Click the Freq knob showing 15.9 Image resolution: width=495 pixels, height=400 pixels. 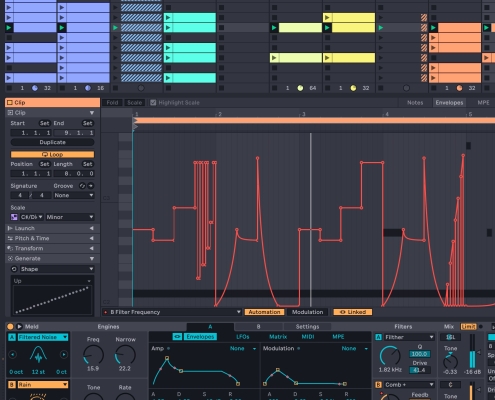pos(93,355)
